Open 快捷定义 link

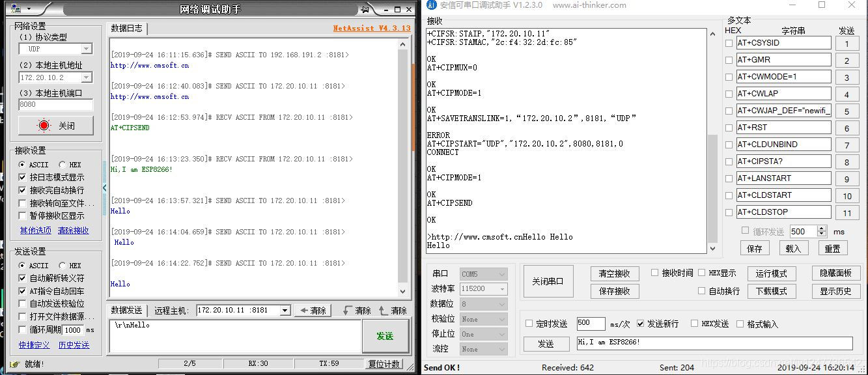(x=35, y=345)
